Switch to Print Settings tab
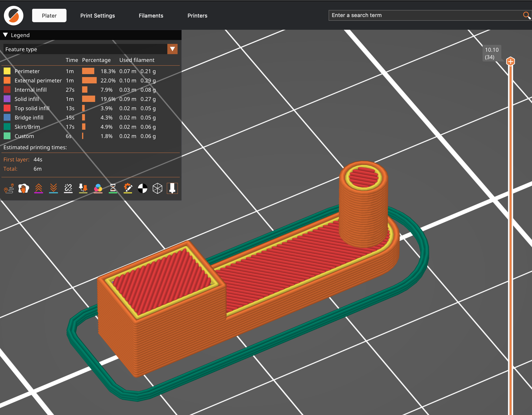The height and width of the screenshot is (415, 532). tap(97, 16)
